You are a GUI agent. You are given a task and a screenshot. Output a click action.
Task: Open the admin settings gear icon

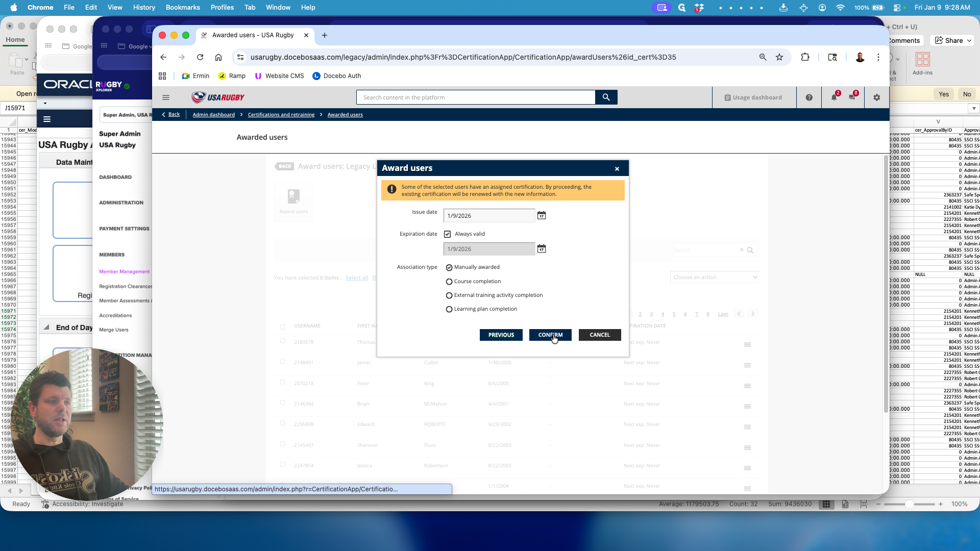877,97
